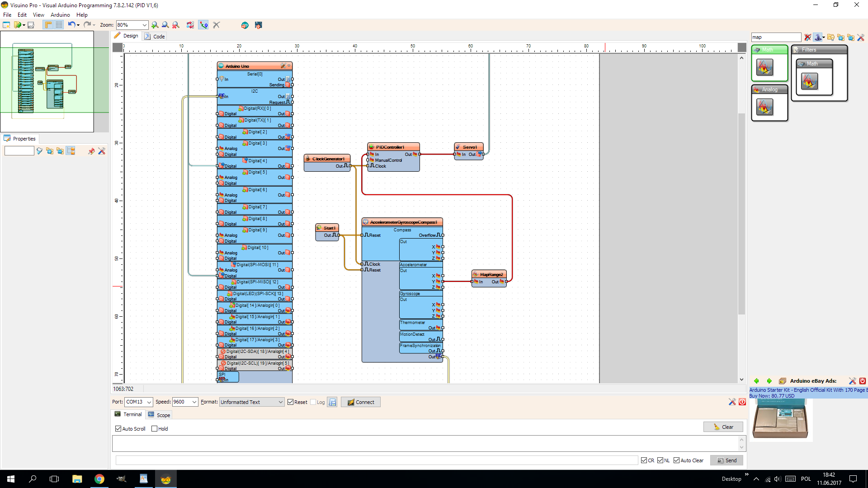This screenshot has width=868, height=488.
Task: Uncheck the Reset checkbox
Action: 291,402
